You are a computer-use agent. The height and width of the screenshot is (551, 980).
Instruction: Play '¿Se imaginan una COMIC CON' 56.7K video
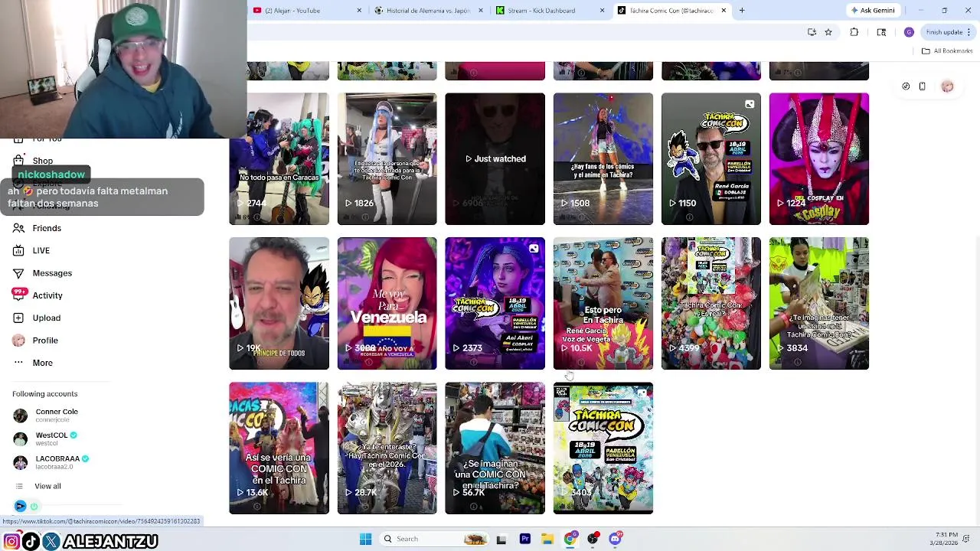click(x=495, y=448)
